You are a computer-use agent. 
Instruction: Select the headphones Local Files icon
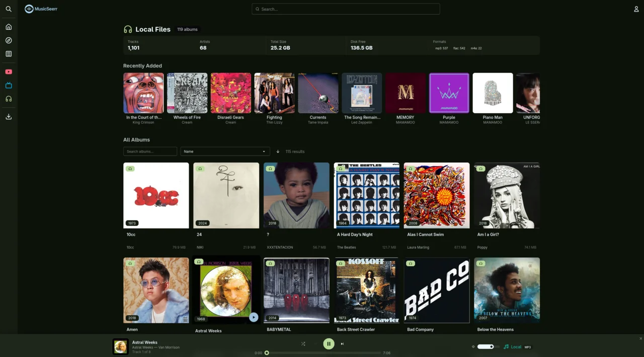(8, 99)
